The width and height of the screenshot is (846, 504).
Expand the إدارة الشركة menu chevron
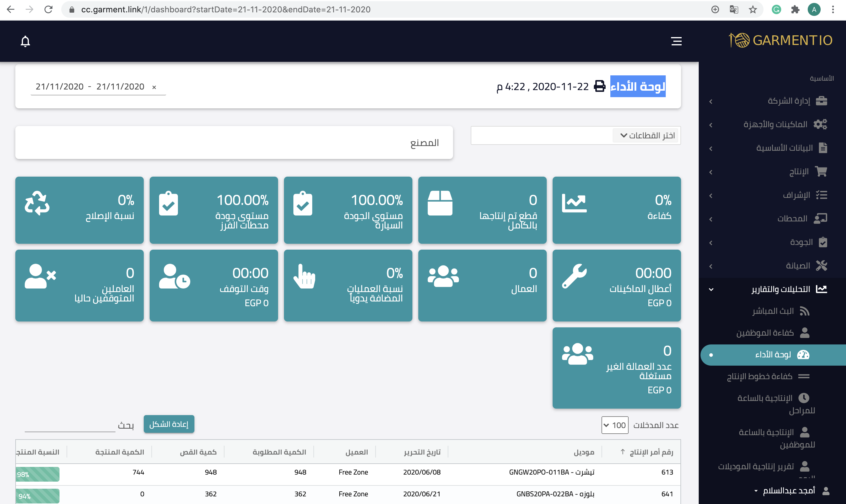click(x=711, y=102)
